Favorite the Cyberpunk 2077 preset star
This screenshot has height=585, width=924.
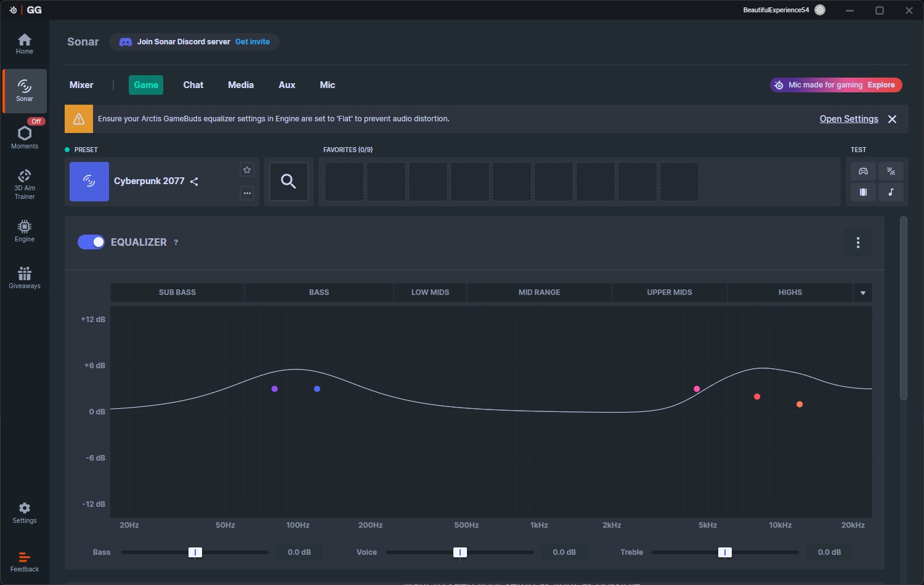(247, 170)
